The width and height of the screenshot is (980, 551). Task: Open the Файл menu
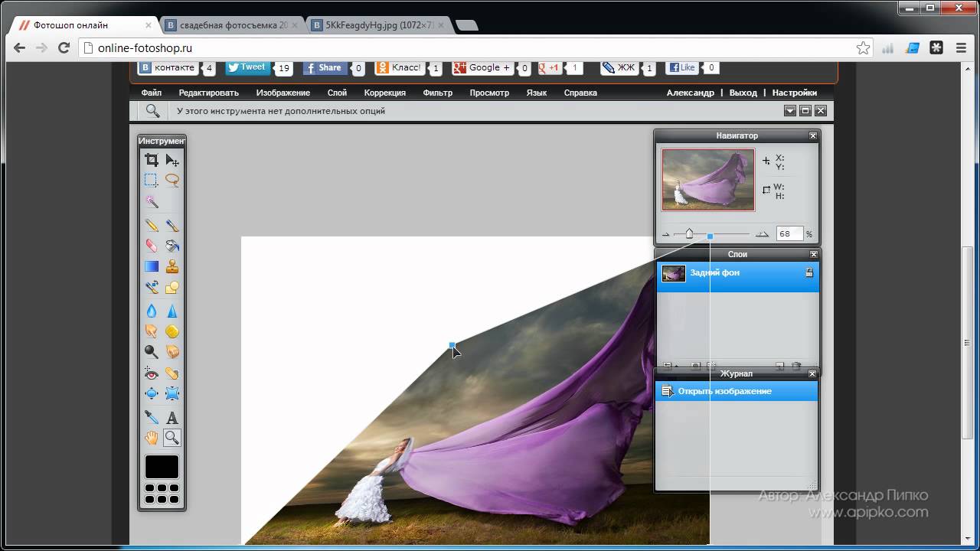coord(151,93)
